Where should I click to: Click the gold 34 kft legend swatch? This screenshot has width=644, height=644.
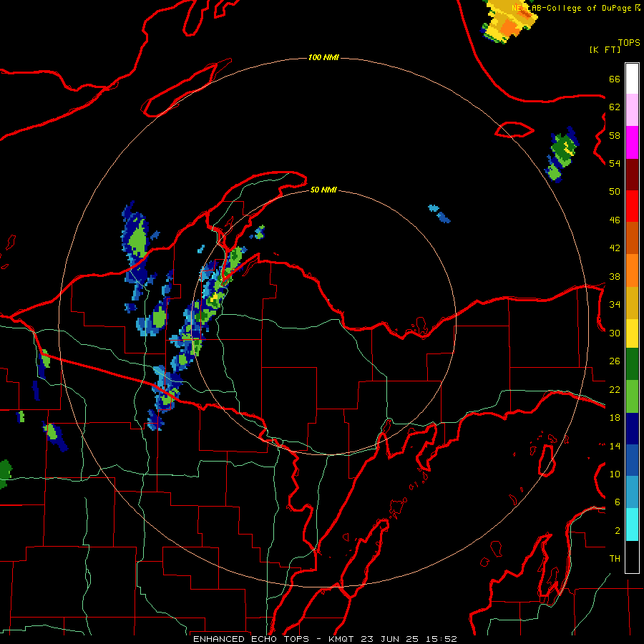[x=632, y=303]
